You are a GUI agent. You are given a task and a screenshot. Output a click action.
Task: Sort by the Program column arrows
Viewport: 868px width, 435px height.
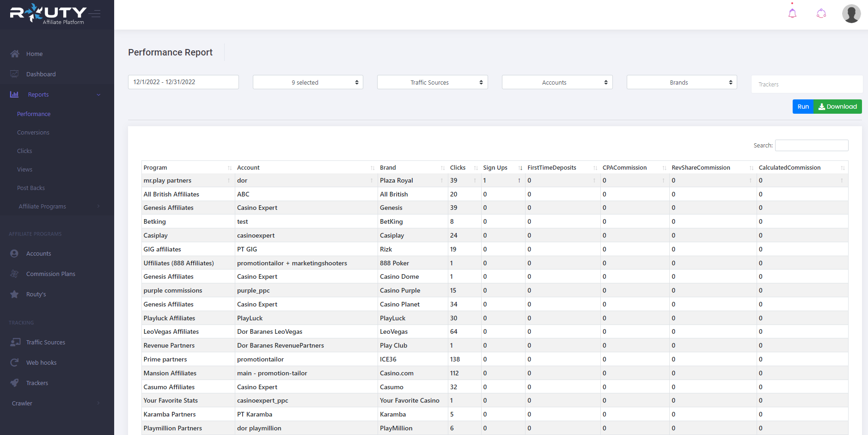pyautogui.click(x=230, y=168)
